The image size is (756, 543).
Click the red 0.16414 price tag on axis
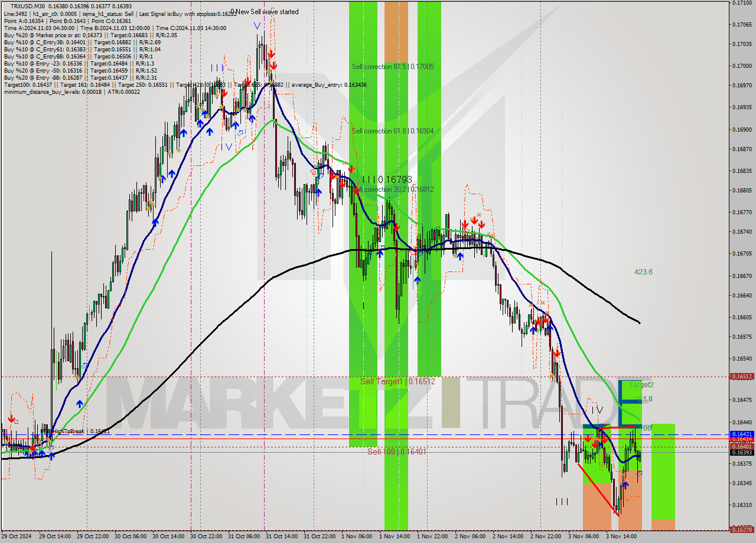(x=742, y=440)
